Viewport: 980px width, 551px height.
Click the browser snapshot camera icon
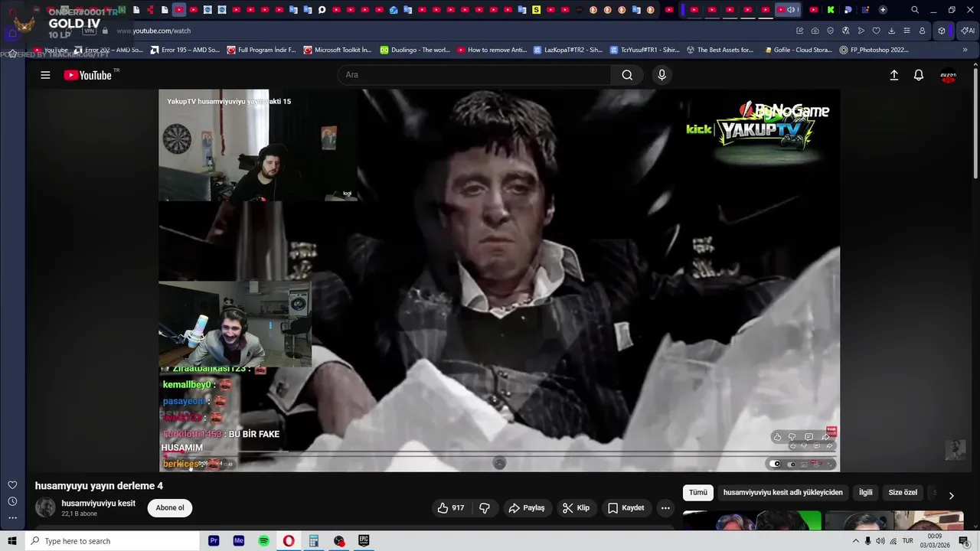(x=815, y=31)
